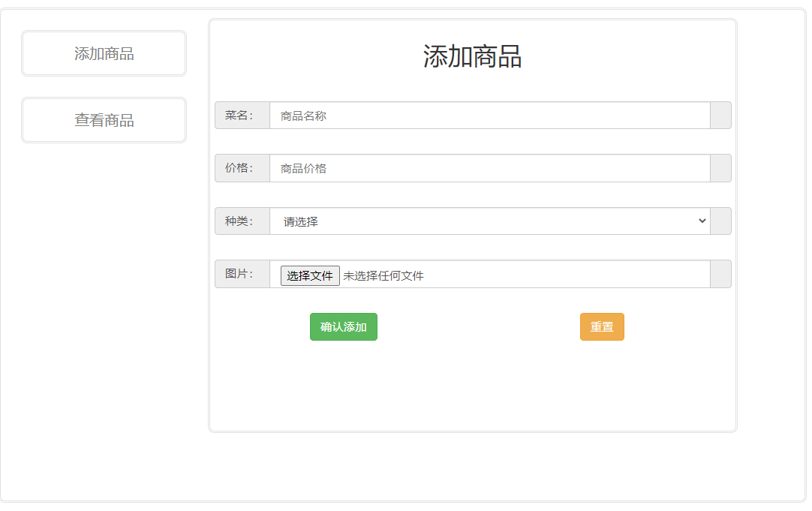Click the 商品名称 text input field

(489, 116)
